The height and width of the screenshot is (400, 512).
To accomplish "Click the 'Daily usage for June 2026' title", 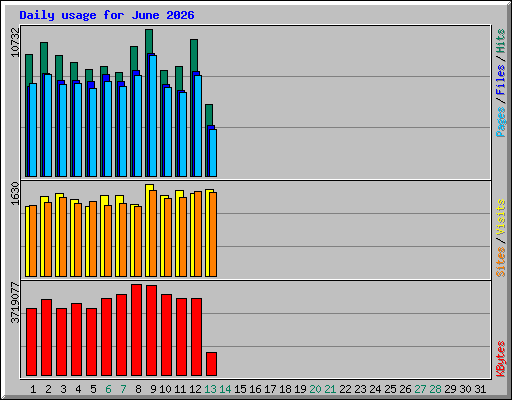I will [x=107, y=15].
